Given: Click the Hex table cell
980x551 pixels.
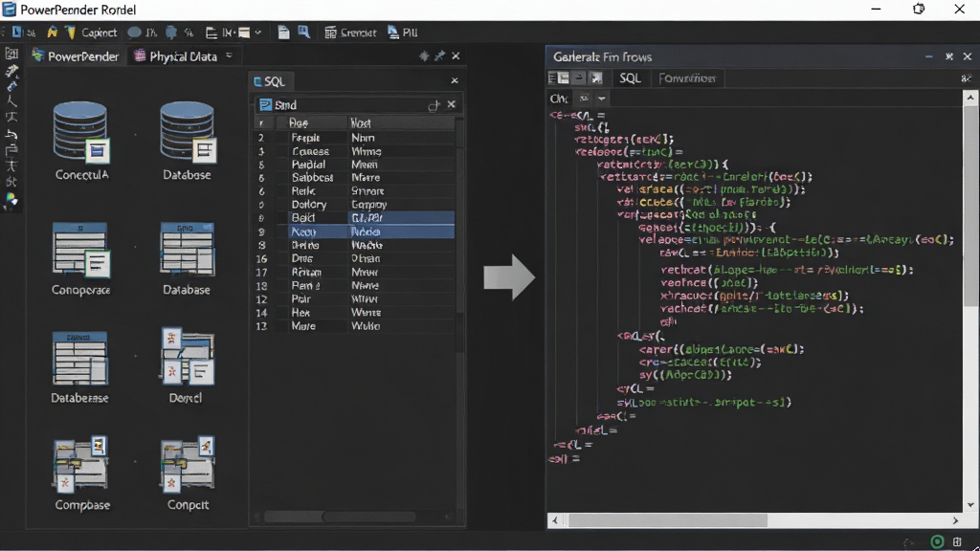Looking at the screenshot, I should tap(301, 313).
